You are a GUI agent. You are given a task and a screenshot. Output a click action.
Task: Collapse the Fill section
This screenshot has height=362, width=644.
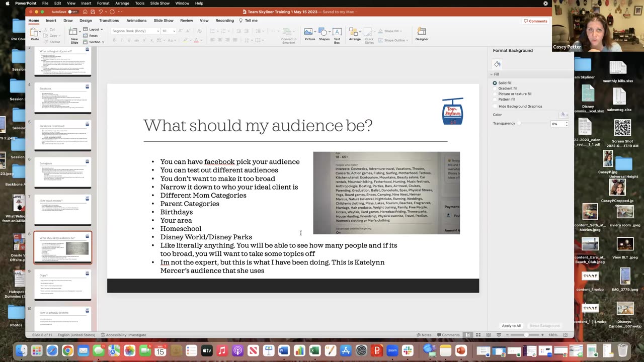click(x=492, y=74)
